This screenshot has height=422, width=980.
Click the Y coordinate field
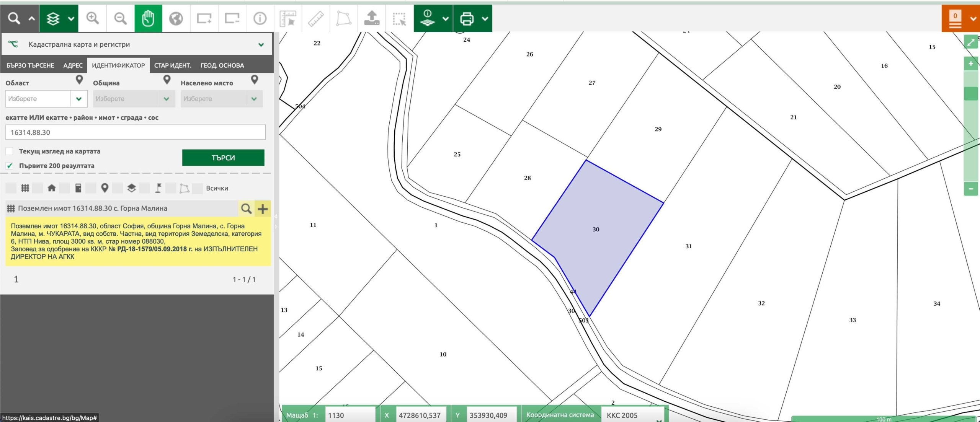492,415
